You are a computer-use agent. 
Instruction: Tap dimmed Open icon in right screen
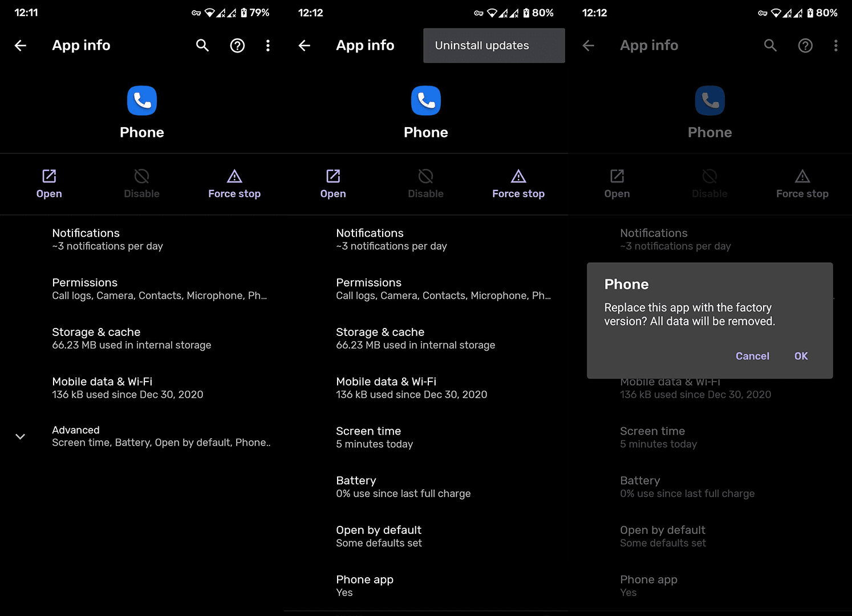(617, 176)
